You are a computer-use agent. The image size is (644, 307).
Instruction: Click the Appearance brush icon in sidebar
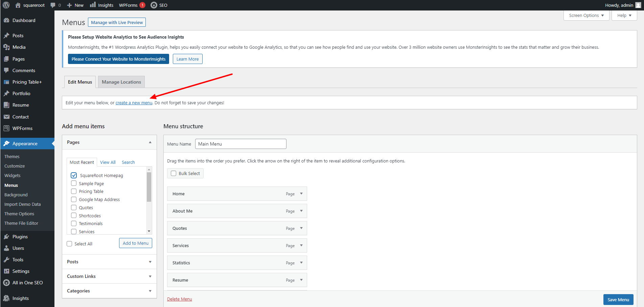tap(6, 144)
